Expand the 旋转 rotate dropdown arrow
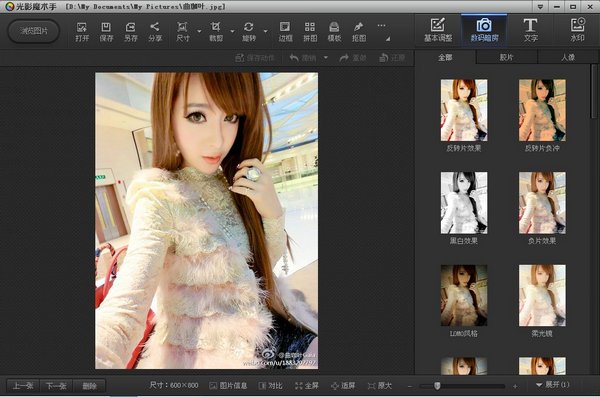Screen dimensions: 600x397 click(265, 31)
